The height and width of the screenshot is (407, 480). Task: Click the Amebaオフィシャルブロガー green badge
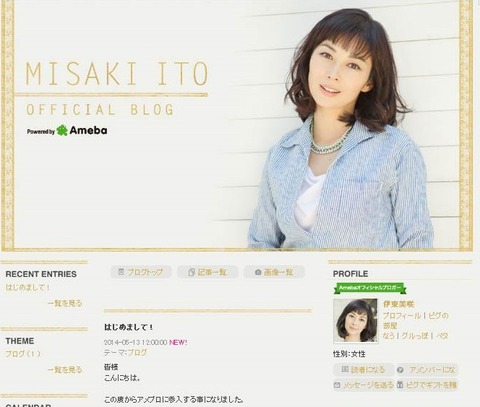370,288
